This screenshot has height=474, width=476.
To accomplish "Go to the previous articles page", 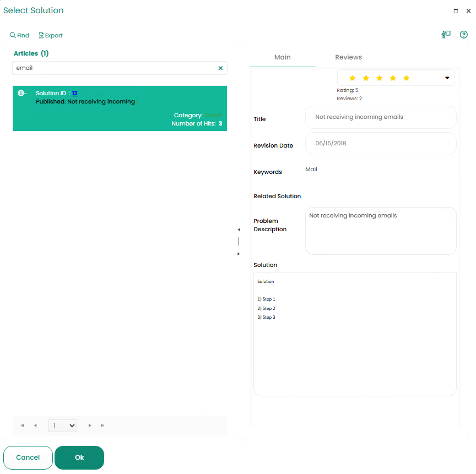I will pyautogui.click(x=35, y=426).
